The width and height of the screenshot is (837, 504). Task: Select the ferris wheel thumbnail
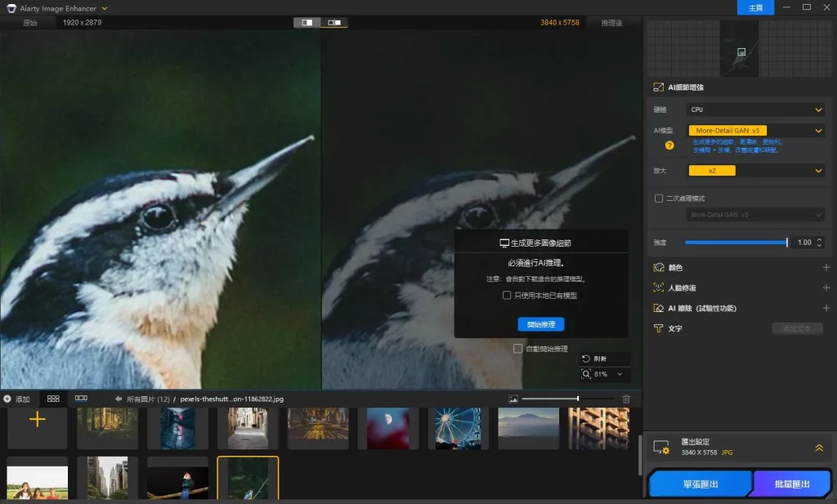[458, 427]
